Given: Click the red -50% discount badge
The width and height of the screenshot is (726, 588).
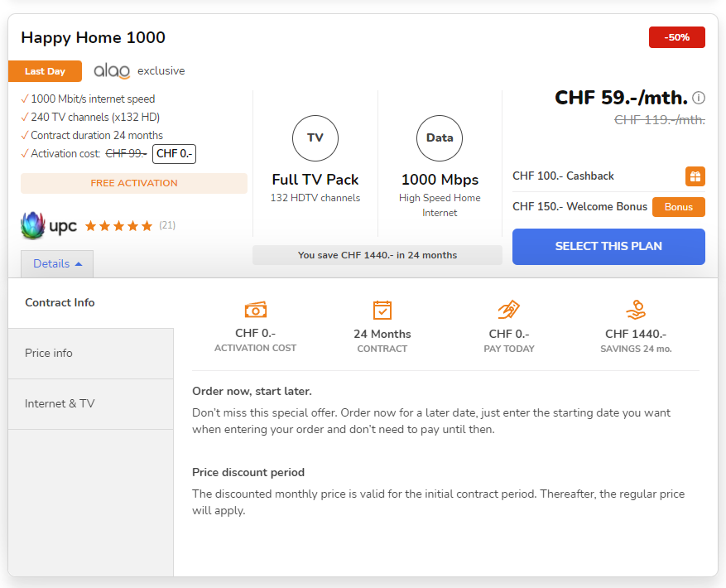Looking at the screenshot, I should tap(676, 37).
